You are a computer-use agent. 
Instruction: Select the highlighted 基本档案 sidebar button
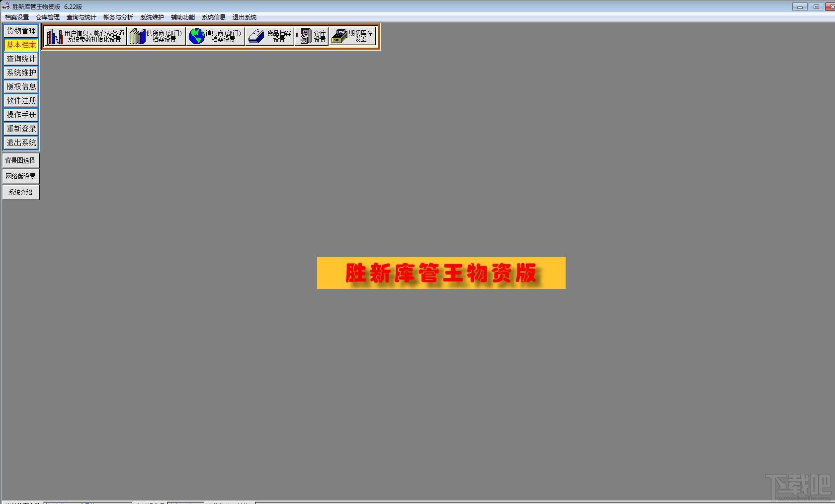pos(21,45)
